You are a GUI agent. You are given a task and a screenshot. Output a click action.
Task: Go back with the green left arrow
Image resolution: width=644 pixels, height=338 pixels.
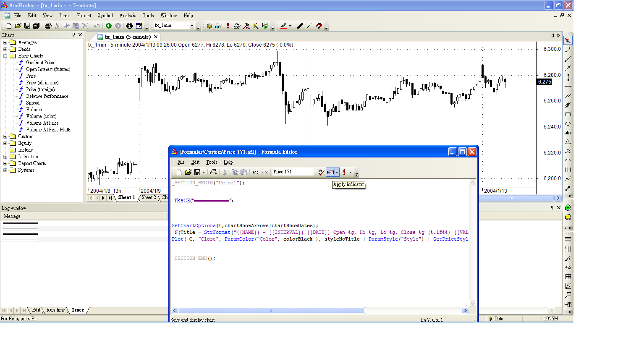click(x=109, y=26)
